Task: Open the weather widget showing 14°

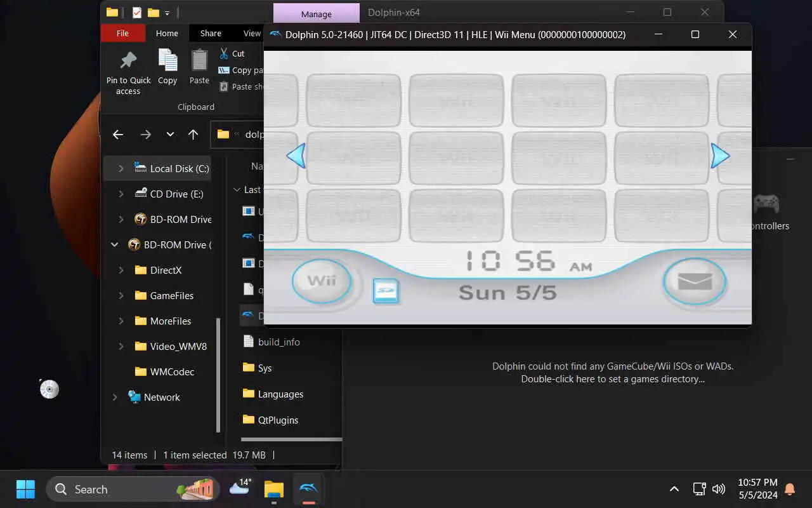Action: (240, 488)
